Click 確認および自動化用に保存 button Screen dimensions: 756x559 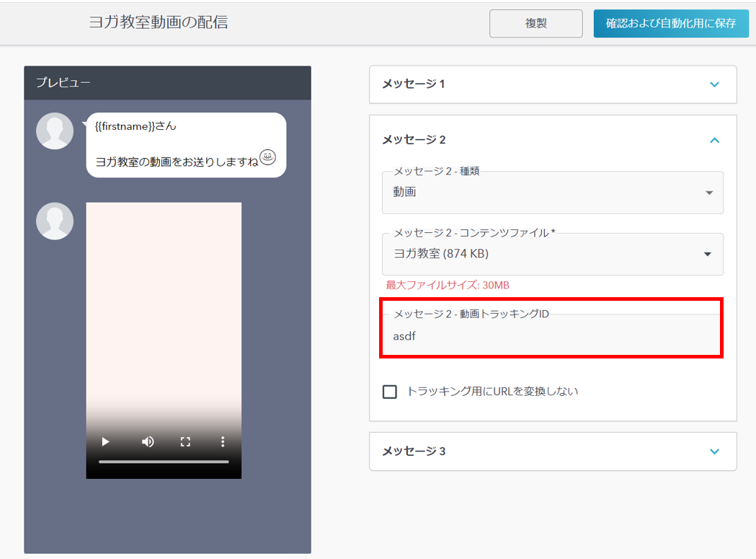[x=671, y=24]
